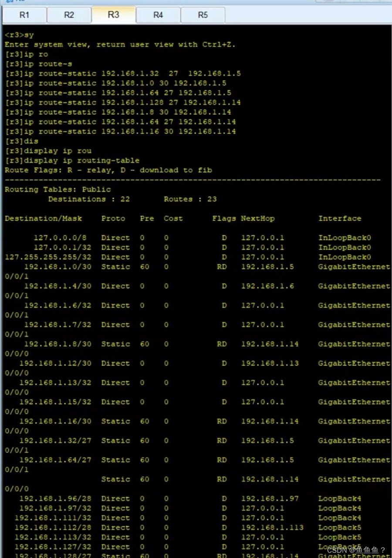Select destination '192.168.1.12/30' in routing table
This screenshot has width=392, height=558.
(x=55, y=363)
